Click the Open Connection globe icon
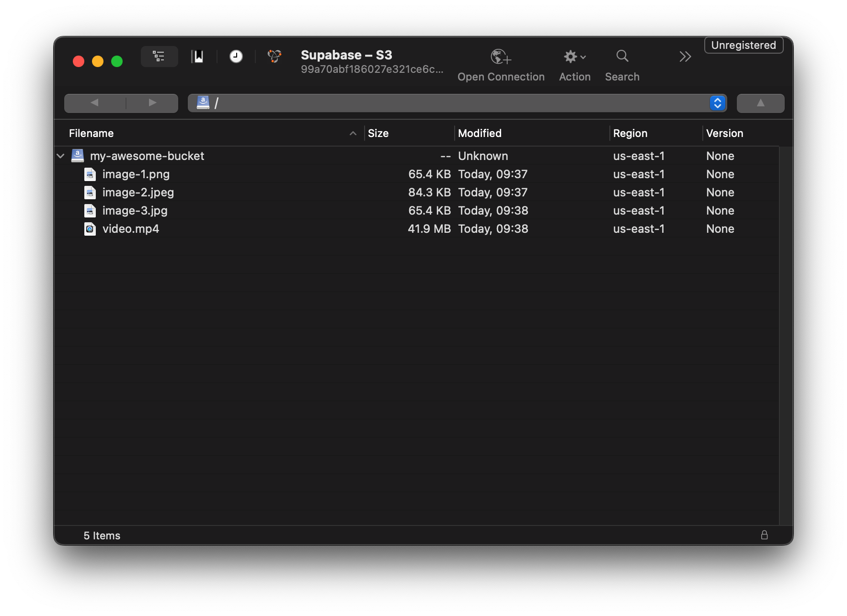This screenshot has height=616, width=847. coord(501,57)
